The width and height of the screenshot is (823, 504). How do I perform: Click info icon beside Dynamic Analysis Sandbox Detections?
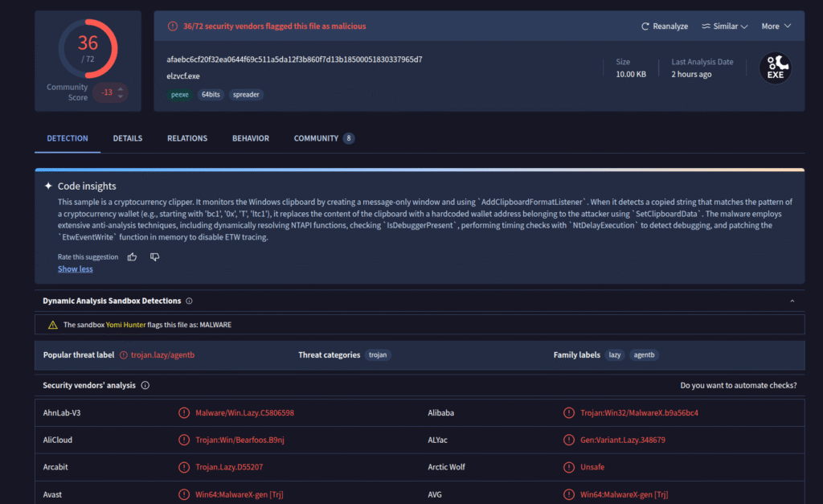pos(189,301)
